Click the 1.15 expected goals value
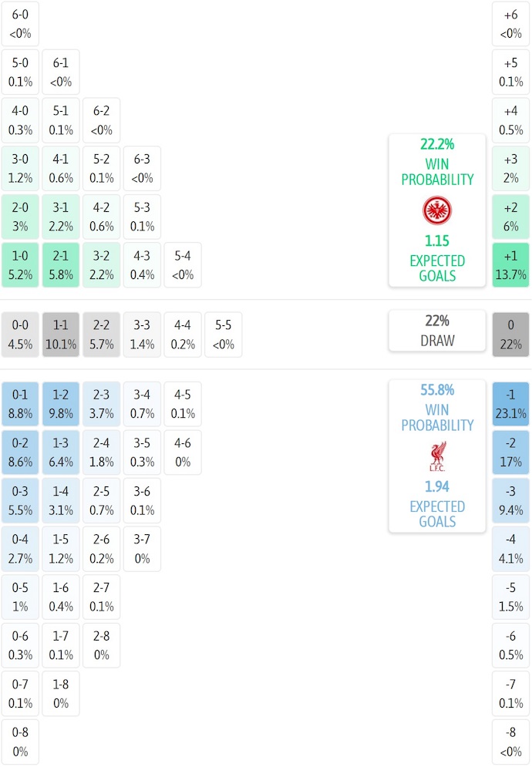 [437, 241]
